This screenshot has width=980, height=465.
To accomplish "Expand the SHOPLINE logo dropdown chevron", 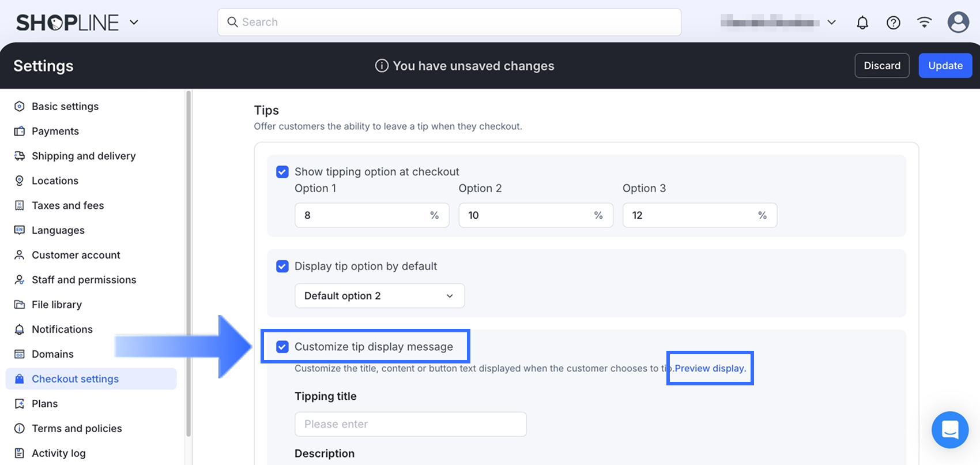I will click(134, 22).
